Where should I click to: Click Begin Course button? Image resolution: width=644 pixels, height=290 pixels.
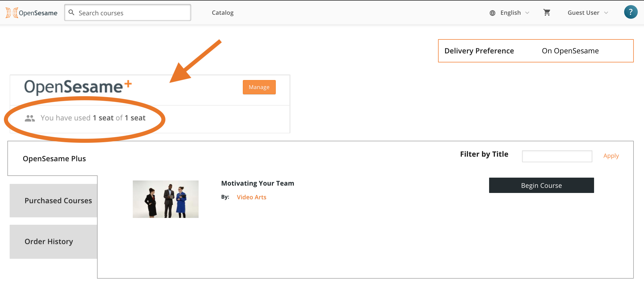point(541,185)
